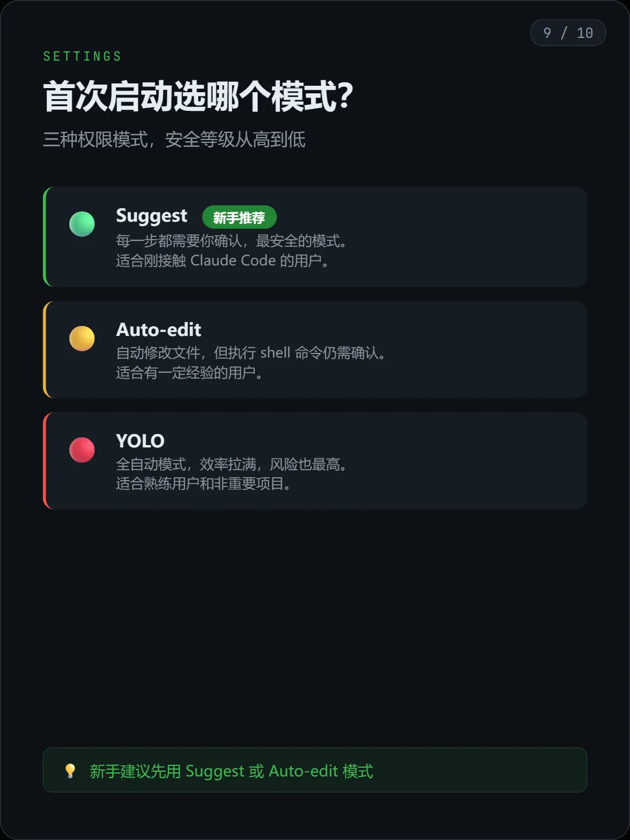Viewport: 630px width, 840px height.
Task: Click YOLO description 全自动模式，效率拉满
Action: (x=232, y=464)
